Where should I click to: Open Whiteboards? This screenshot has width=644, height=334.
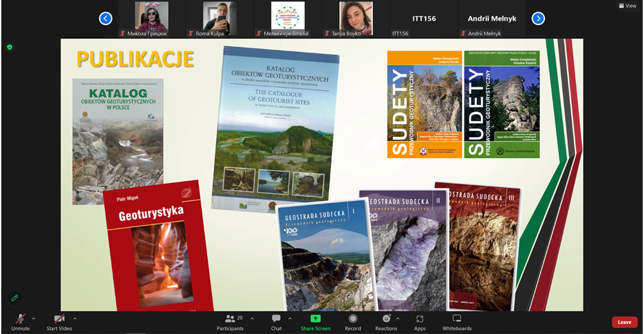[457, 321]
